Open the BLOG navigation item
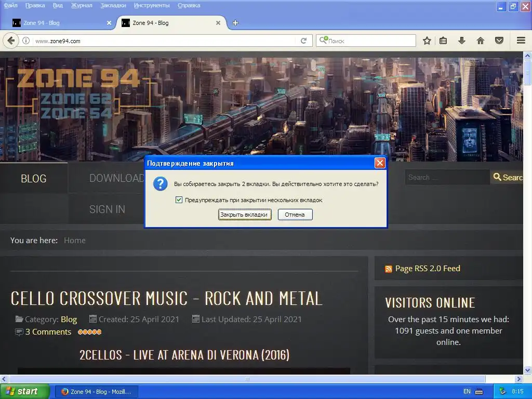Image resolution: width=532 pixels, height=399 pixels. [34, 179]
